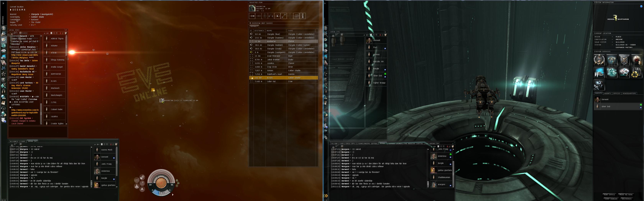Open Show Info with the 'i' icon
This screenshot has width=644, height=201.
(303, 16)
